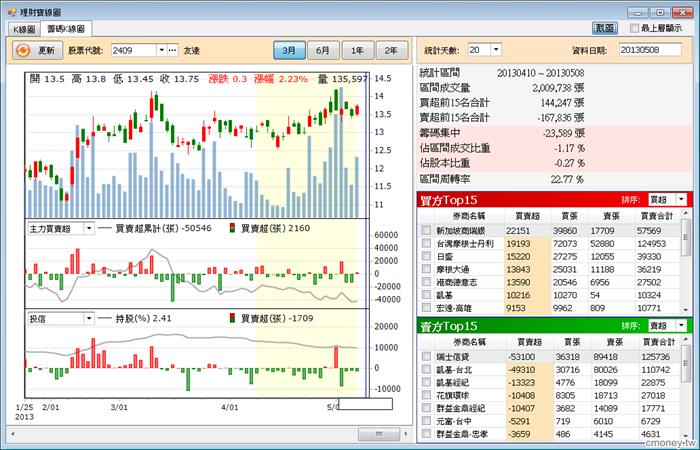Click the orange refresh icon on 更新 button
This screenshot has width=700, height=450.
pos(22,50)
